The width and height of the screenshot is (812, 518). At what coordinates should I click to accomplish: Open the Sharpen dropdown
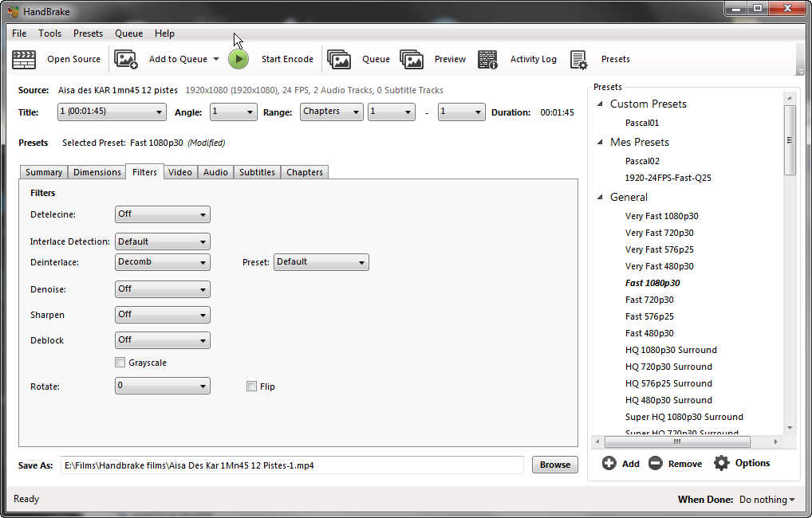163,315
